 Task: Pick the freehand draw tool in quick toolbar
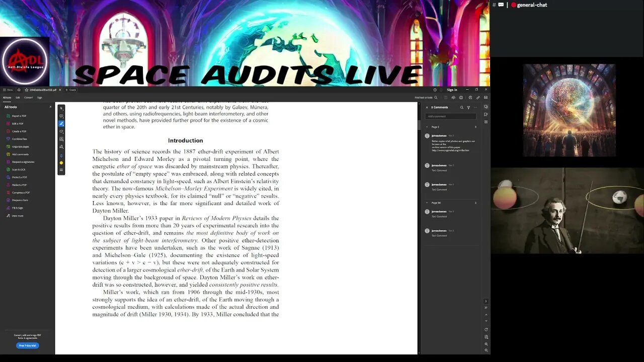61,131
